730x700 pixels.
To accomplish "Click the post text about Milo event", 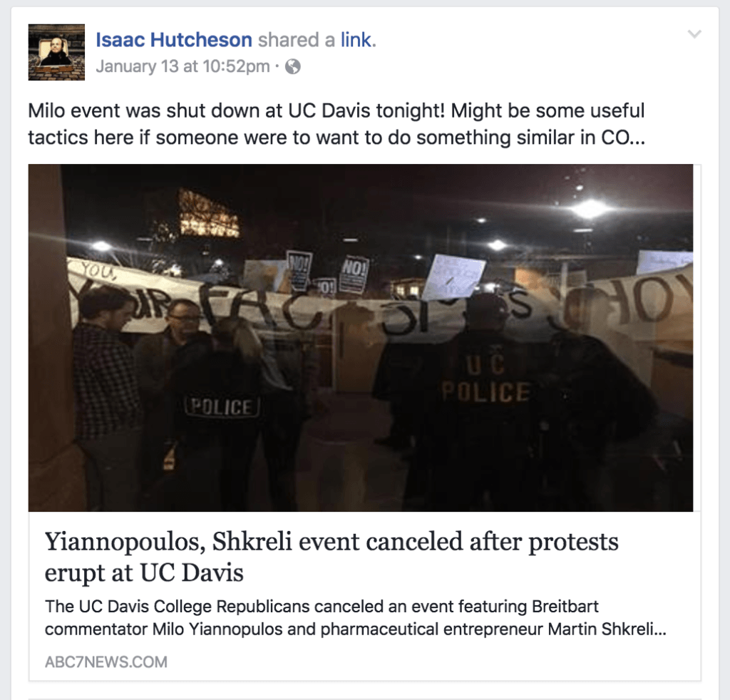I will pos(336,124).
